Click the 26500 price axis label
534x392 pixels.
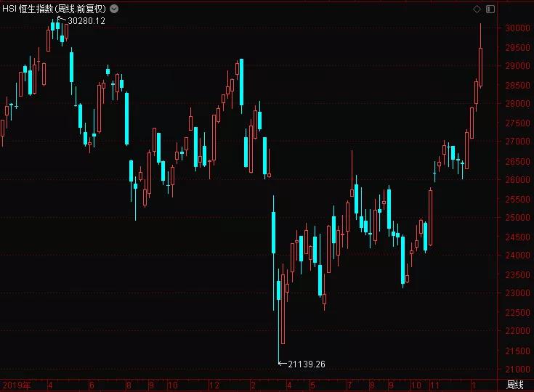(x=517, y=161)
